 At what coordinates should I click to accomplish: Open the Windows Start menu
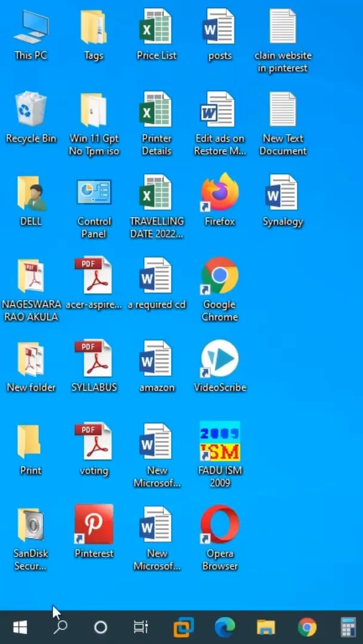tap(20, 627)
